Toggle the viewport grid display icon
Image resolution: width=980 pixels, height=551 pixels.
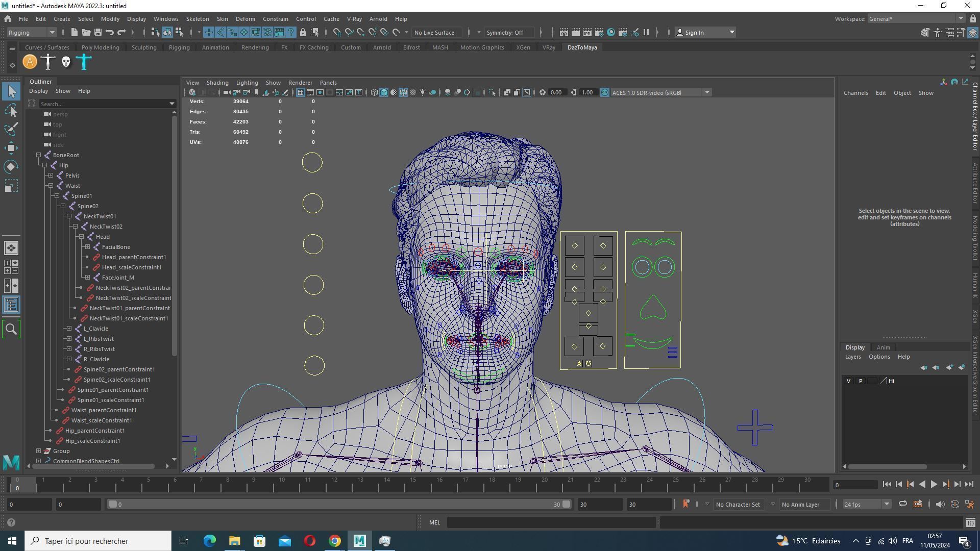300,93
